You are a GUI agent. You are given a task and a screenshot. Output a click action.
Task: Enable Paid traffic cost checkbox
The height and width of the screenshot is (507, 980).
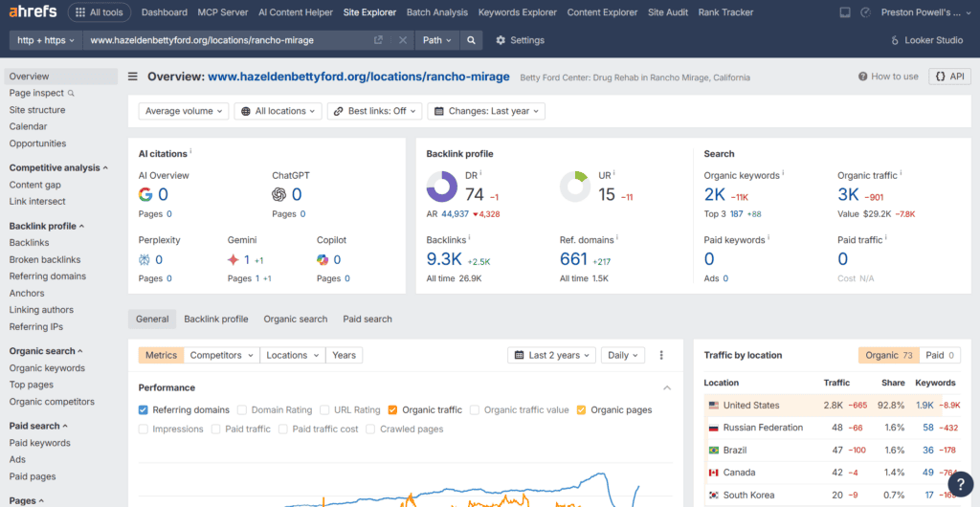283,429
